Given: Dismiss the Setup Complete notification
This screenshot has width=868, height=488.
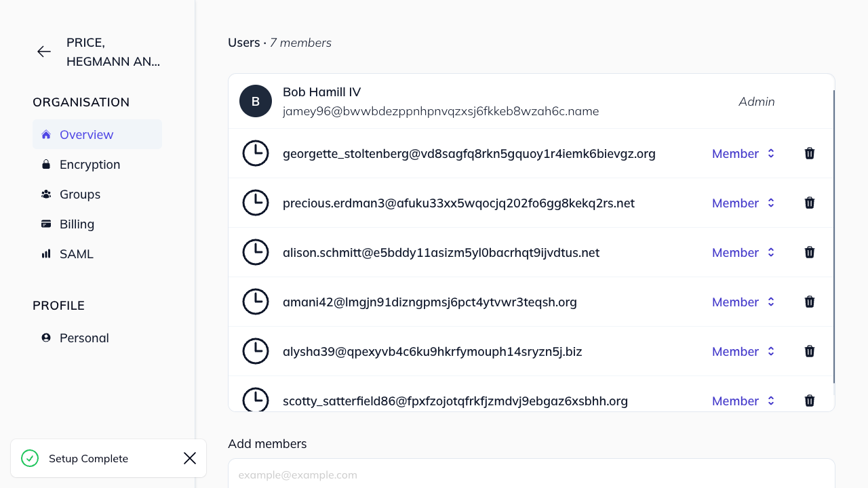Looking at the screenshot, I should click(190, 459).
